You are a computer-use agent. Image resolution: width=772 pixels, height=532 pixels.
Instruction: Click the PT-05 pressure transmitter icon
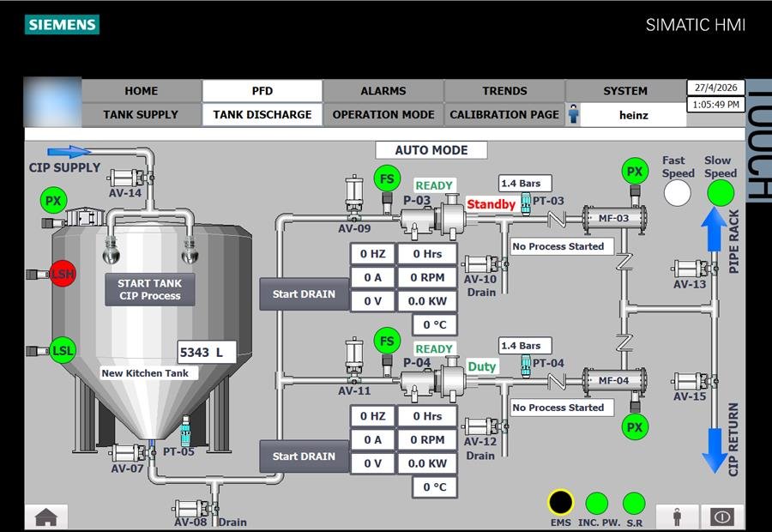(185, 431)
